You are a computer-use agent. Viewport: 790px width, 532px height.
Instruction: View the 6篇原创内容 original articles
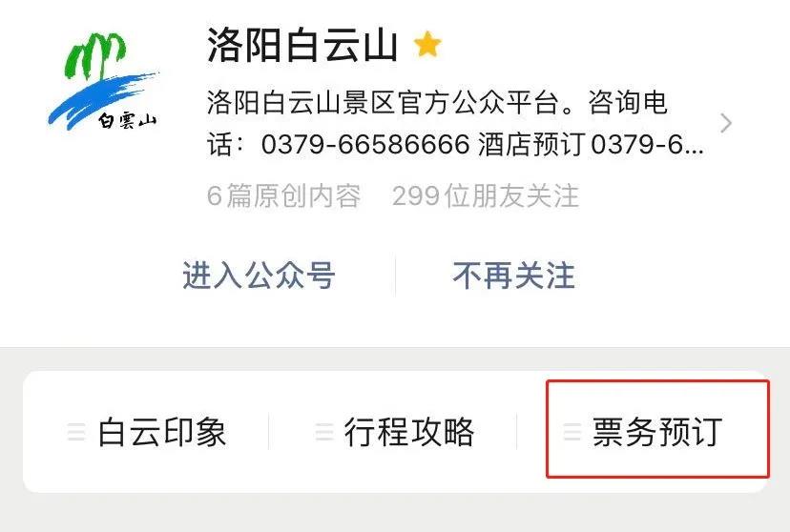click(x=284, y=195)
